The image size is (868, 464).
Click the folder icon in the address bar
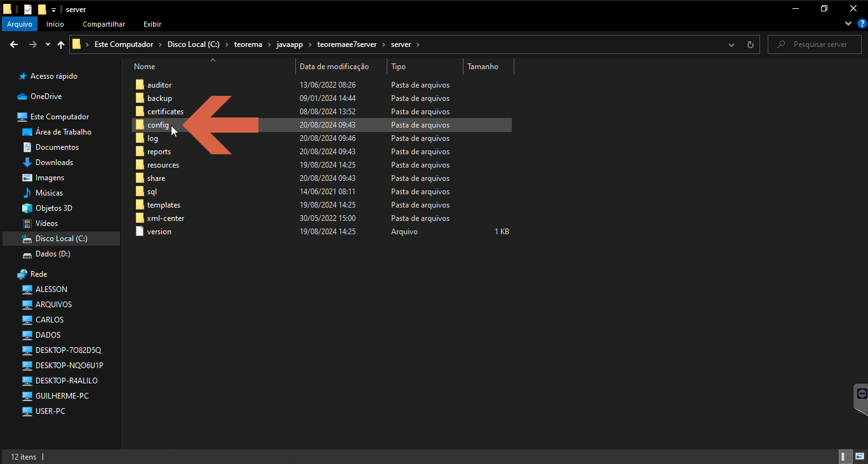click(x=77, y=44)
